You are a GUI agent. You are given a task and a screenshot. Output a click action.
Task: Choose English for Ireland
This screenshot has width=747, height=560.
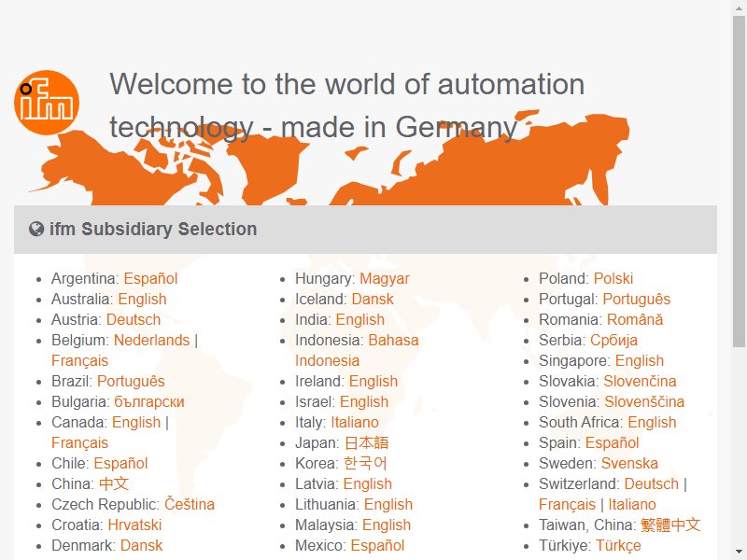373,381
